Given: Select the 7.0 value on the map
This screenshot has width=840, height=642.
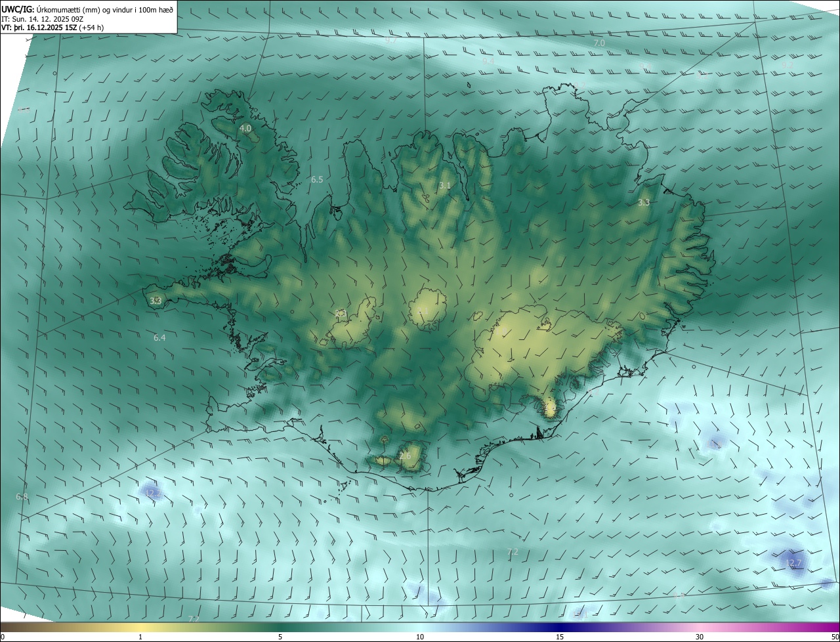Looking at the screenshot, I should 599,43.
